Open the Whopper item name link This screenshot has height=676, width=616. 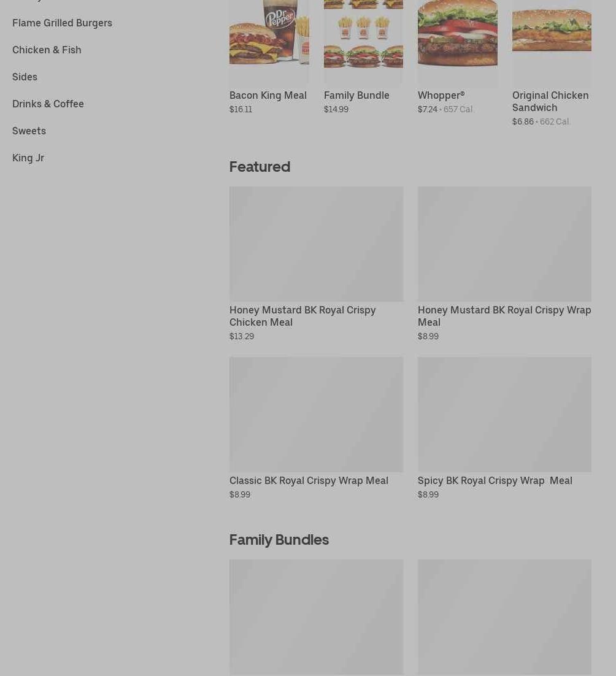click(441, 95)
